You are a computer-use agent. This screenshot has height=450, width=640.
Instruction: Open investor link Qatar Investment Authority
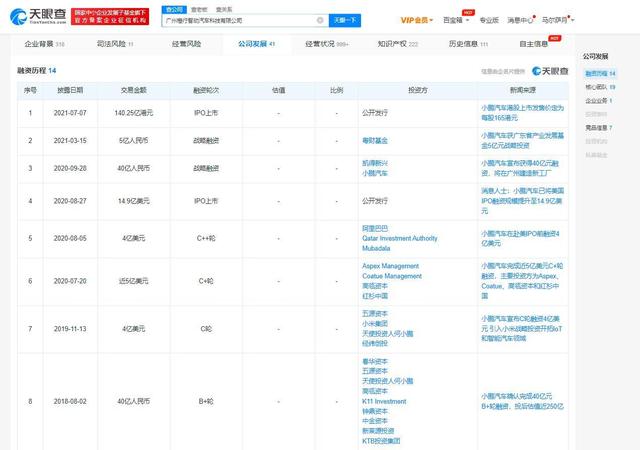point(399,238)
